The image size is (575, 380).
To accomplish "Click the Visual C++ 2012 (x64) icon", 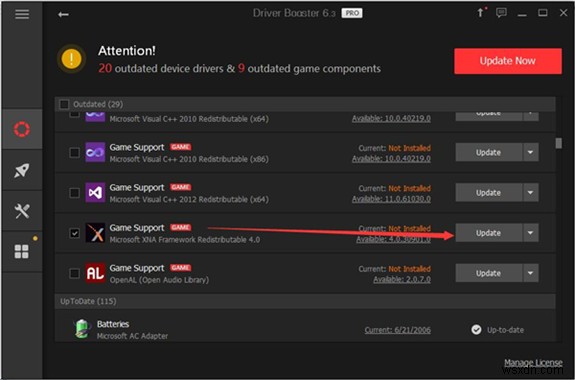I will 95,193.
